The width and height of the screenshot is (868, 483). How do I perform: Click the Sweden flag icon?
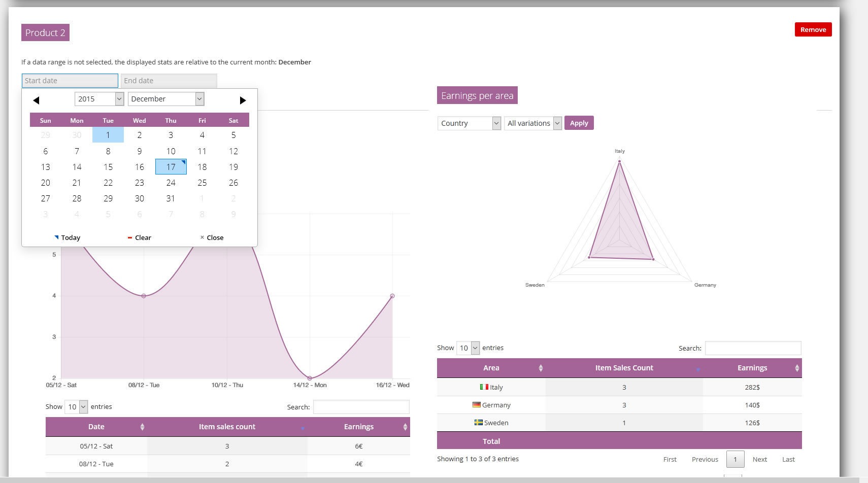point(478,422)
